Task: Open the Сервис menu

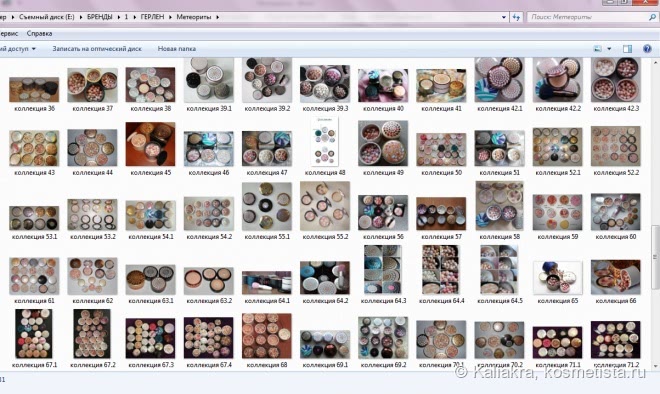Action: pos(8,33)
